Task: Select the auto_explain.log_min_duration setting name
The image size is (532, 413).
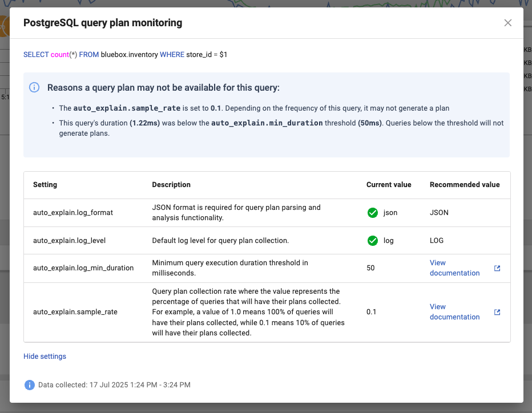Action: (x=83, y=268)
